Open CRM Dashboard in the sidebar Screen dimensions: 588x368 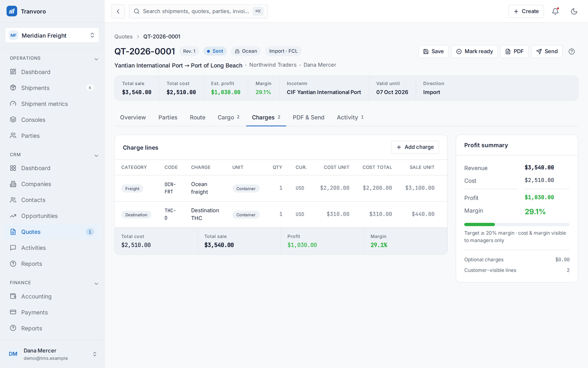point(52,168)
